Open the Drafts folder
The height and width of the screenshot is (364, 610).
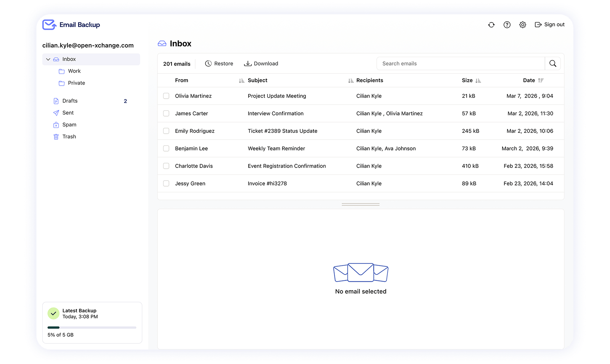click(x=70, y=101)
